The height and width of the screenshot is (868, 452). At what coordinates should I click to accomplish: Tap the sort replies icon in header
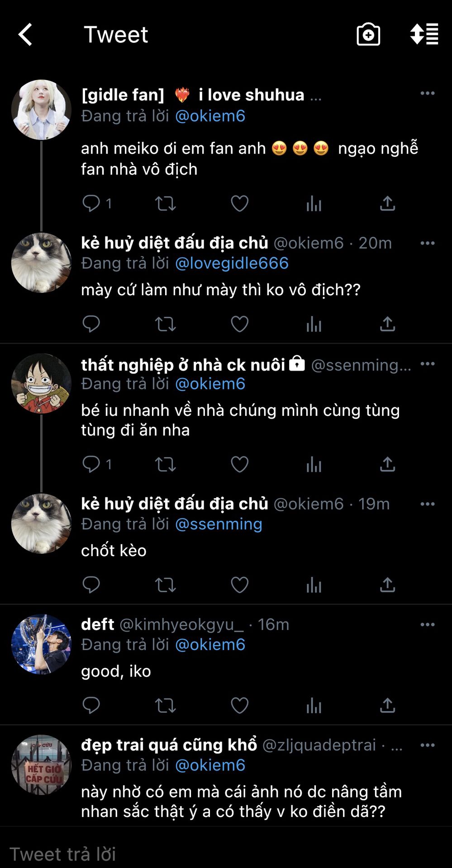[x=424, y=34]
